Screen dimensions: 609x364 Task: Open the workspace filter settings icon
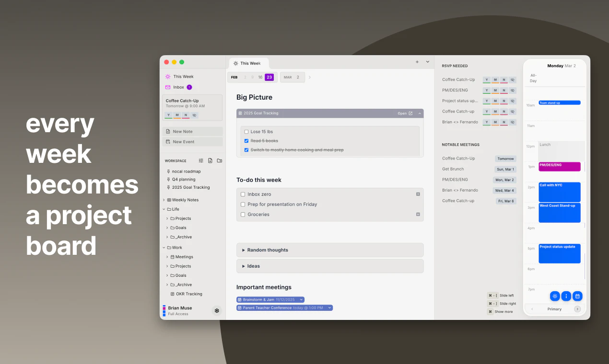coord(201,160)
